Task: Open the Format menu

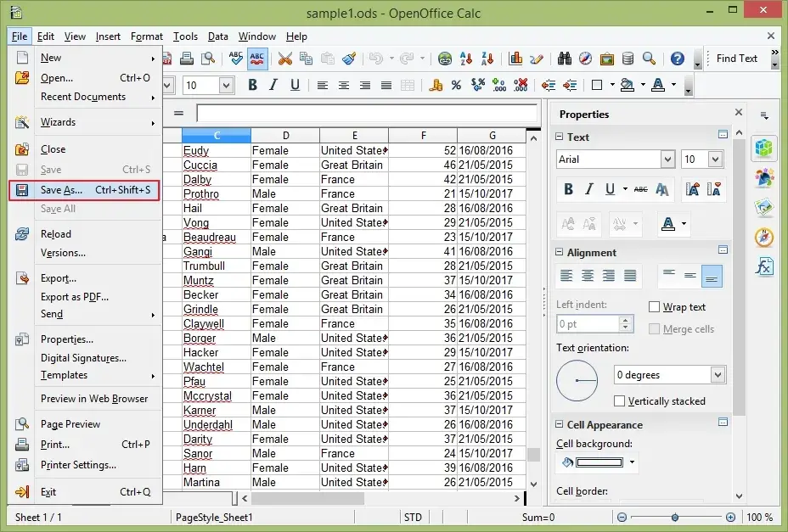Action: click(146, 36)
